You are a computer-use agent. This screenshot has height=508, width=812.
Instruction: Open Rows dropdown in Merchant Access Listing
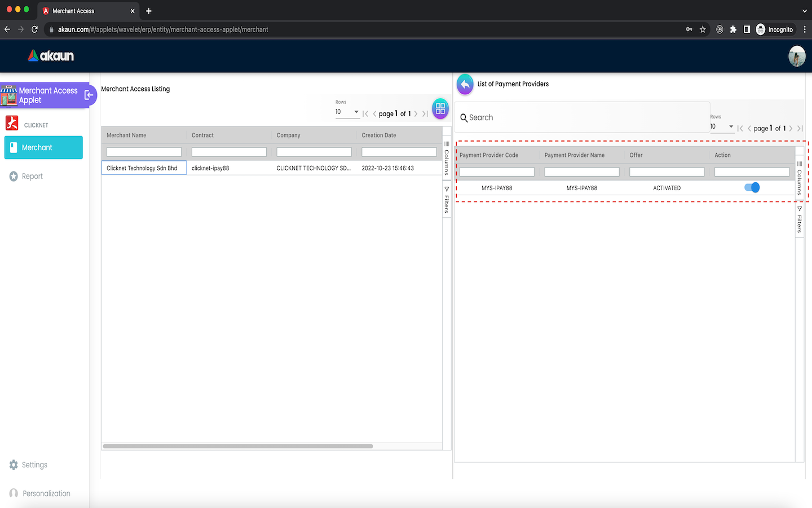347,112
